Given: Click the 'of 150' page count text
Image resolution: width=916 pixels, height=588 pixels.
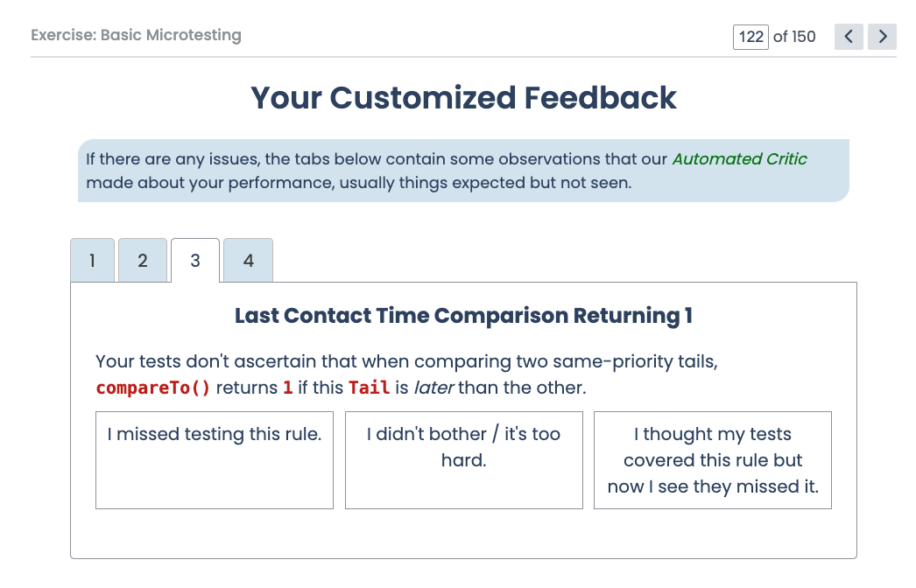Looking at the screenshot, I should (794, 37).
